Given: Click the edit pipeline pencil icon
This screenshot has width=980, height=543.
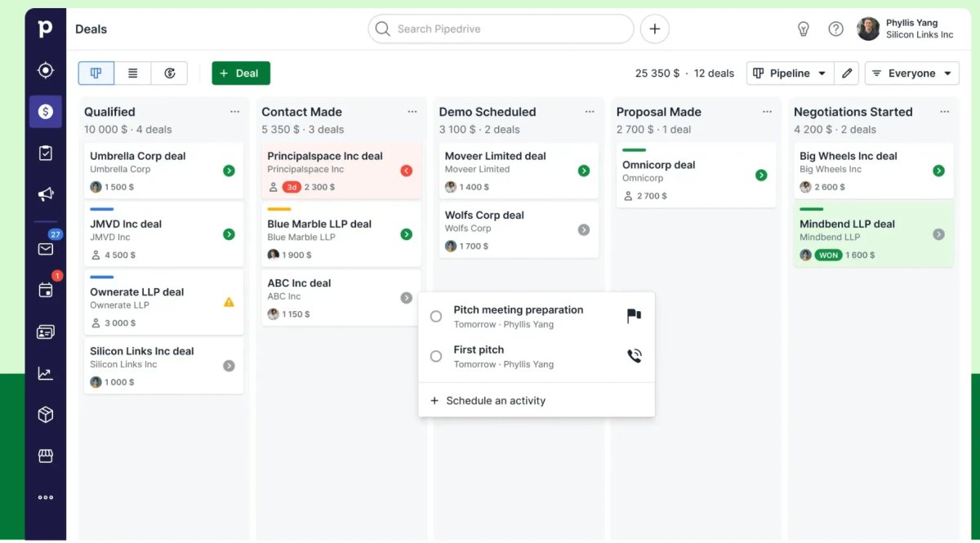Looking at the screenshot, I should click(x=847, y=73).
